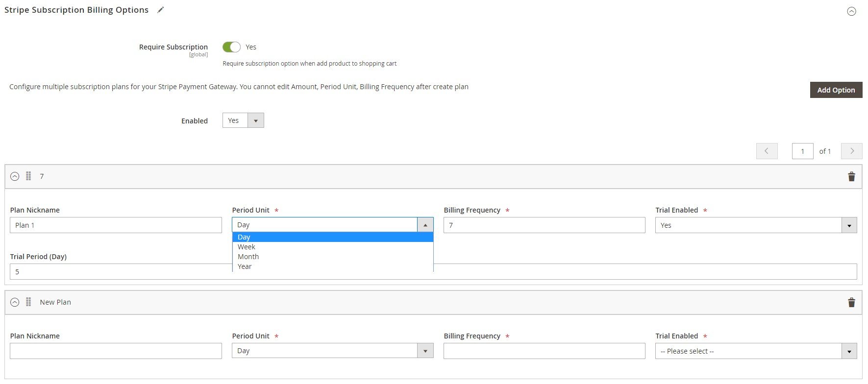Click the Billing Frequency field containing 7

545,225
